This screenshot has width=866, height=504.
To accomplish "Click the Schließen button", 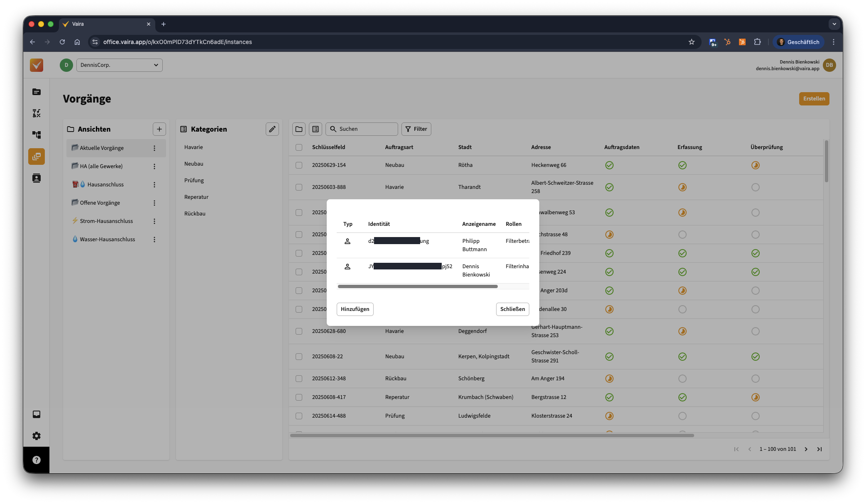I will (x=512, y=309).
